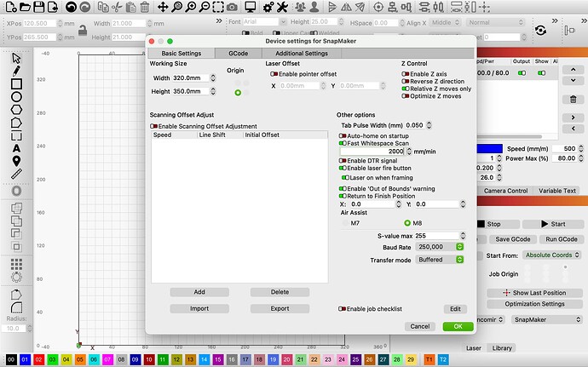Click the Mirror Horizontal triangles icon
The image size is (588, 367).
(345, 7)
